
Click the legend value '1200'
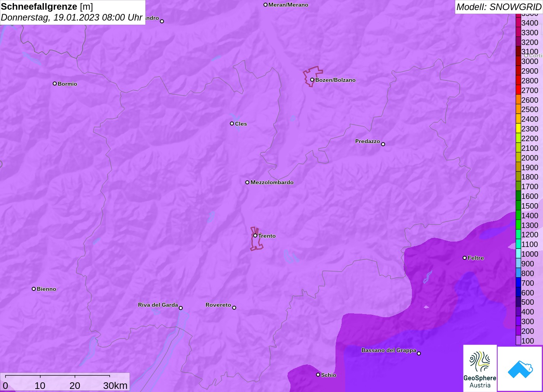pyautogui.click(x=530, y=235)
